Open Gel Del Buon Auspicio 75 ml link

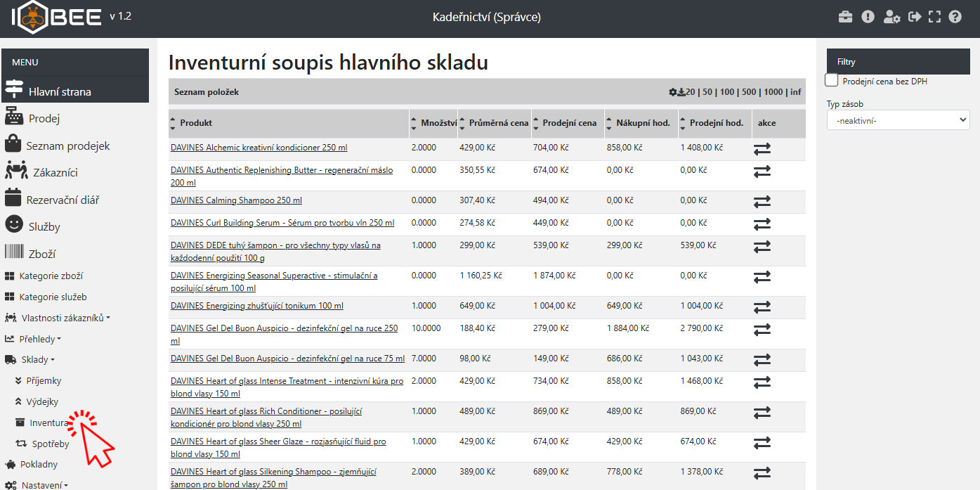pyautogui.click(x=287, y=359)
